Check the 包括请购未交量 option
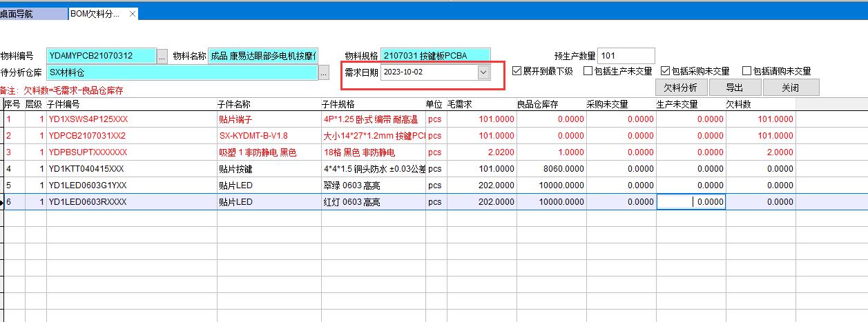This screenshot has width=868, height=322. (746, 71)
